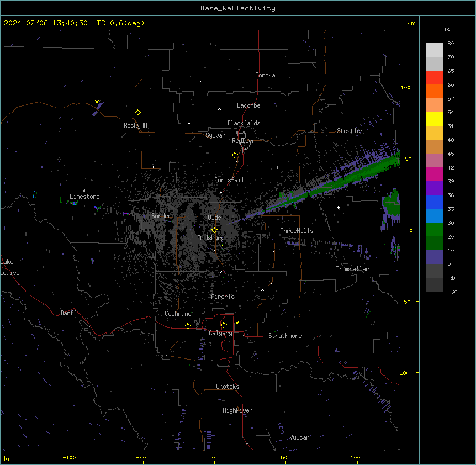Click the Okotoks city label
This screenshot has width=476, height=465.
[x=228, y=387]
